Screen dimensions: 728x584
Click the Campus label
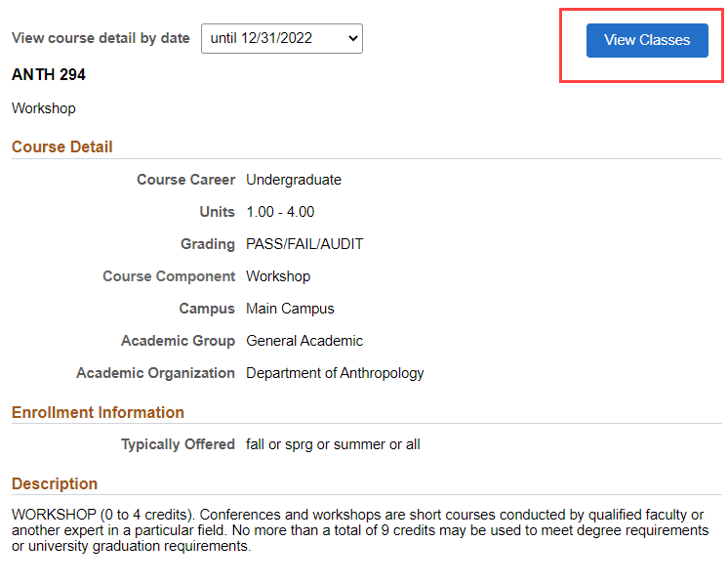(x=207, y=309)
